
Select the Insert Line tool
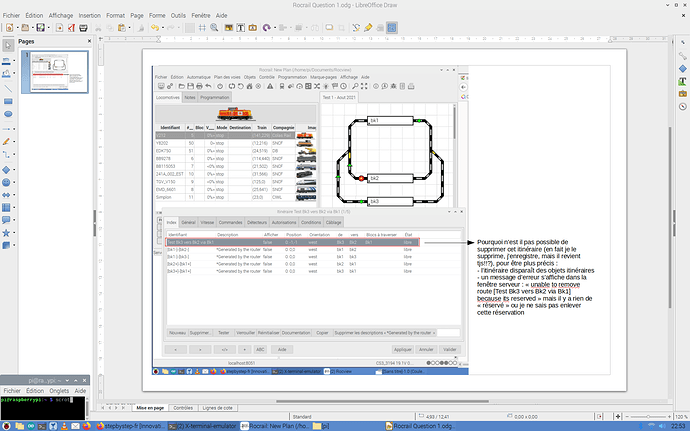coord(8,88)
